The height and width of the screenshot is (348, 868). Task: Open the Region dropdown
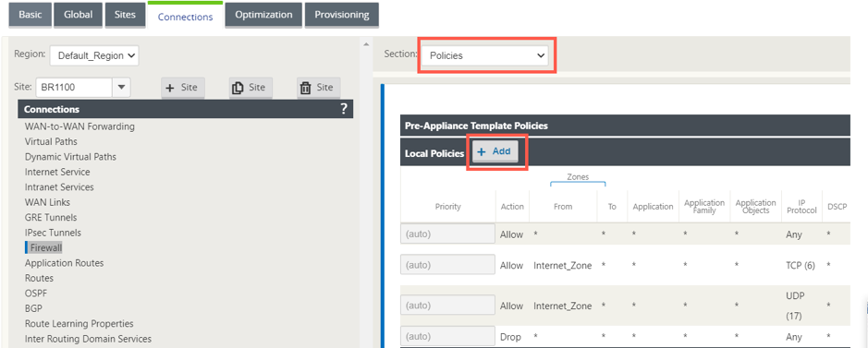tap(94, 55)
